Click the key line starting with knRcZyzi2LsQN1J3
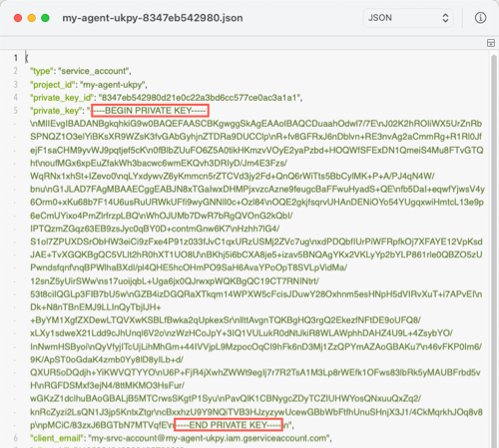Screen dimensions: 499x448 [256, 412]
